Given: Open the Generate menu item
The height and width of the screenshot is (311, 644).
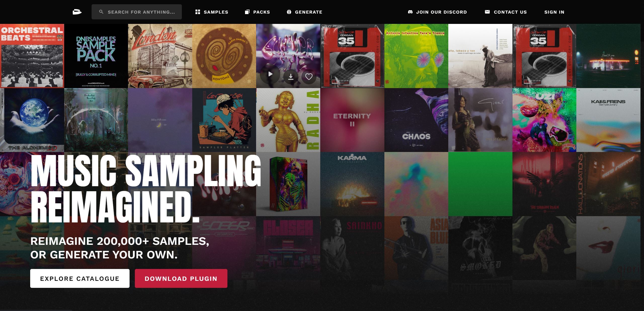Looking at the screenshot, I should click(304, 12).
